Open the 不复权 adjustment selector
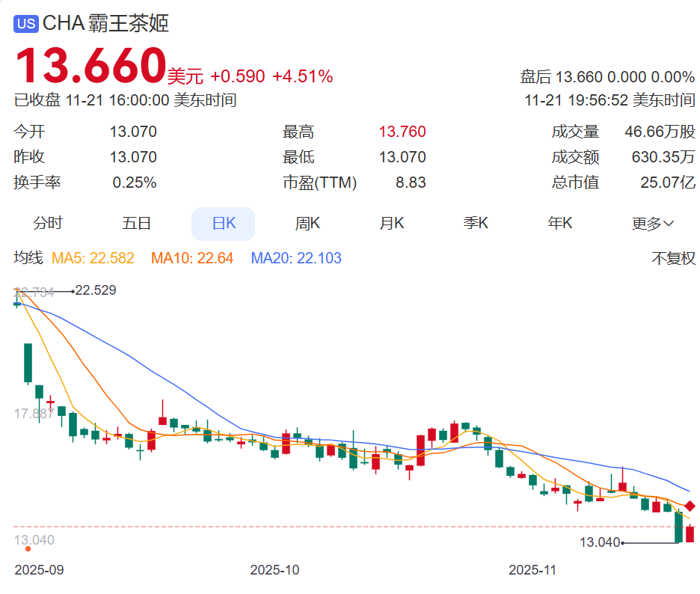The image size is (700, 594). click(x=673, y=259)
